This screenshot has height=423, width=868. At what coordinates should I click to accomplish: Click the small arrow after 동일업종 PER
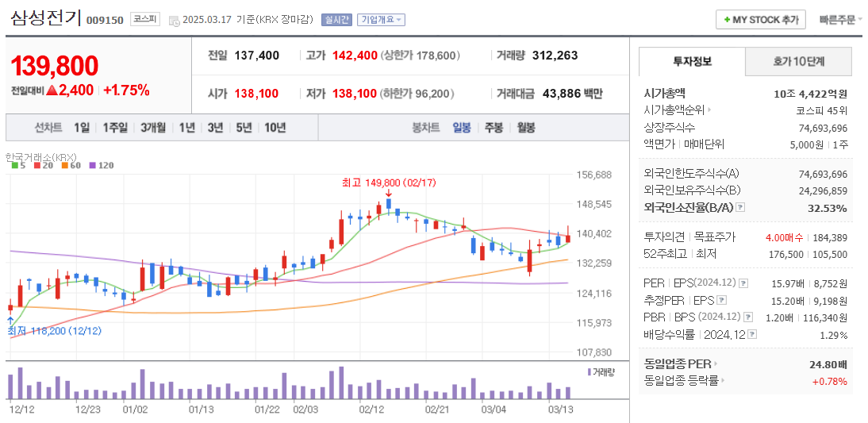(715, 364)
